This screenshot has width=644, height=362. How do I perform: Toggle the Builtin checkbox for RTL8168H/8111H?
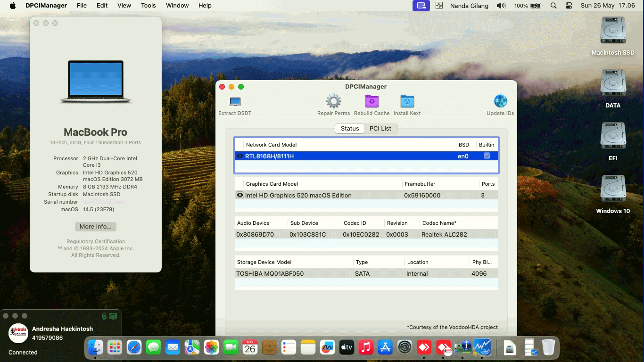tap(487, 156)
